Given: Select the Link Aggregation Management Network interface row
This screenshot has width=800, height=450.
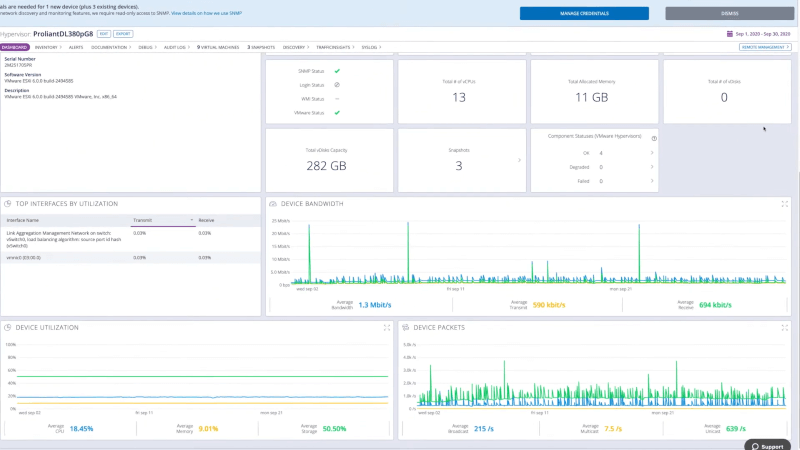Looking at the screenshot, I should [131, 239].
